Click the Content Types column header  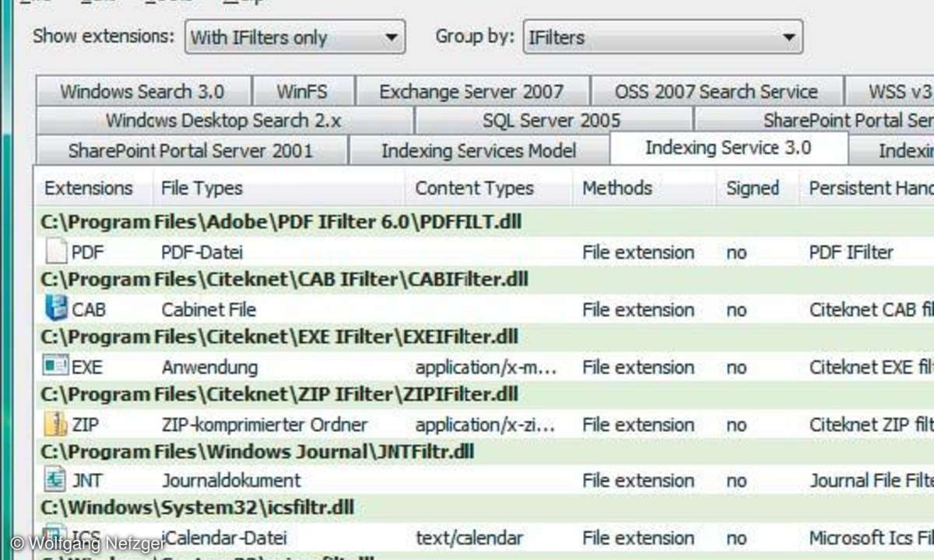pos(474,188)
